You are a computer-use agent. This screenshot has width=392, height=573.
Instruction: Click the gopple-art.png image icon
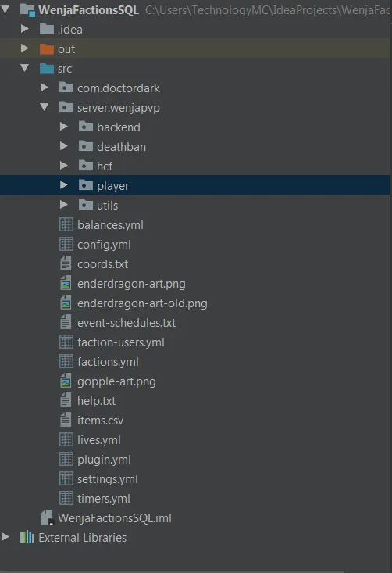tap(66, 381)
